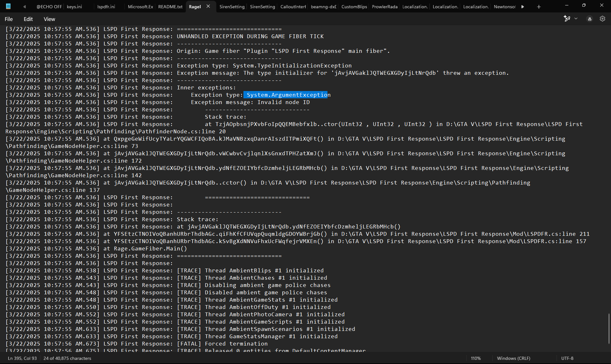This screenshot has width=611, height=364.
Task: Click the Notepad app icon
Action: pos(8,6)
